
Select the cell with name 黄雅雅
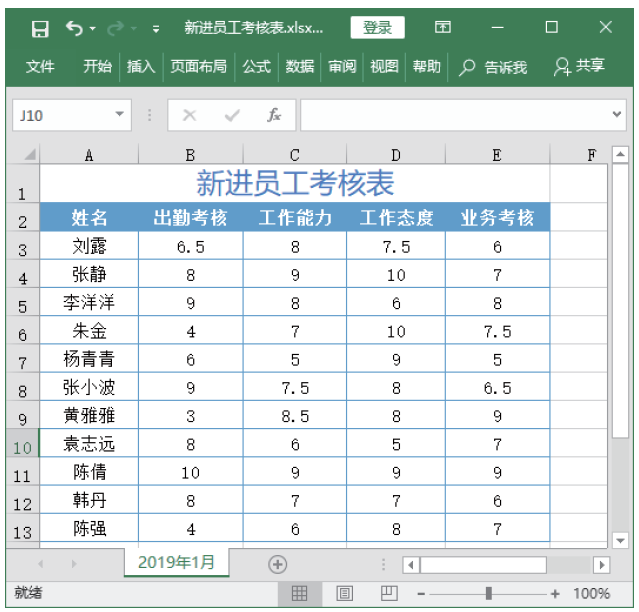click(x=89, y=416)
